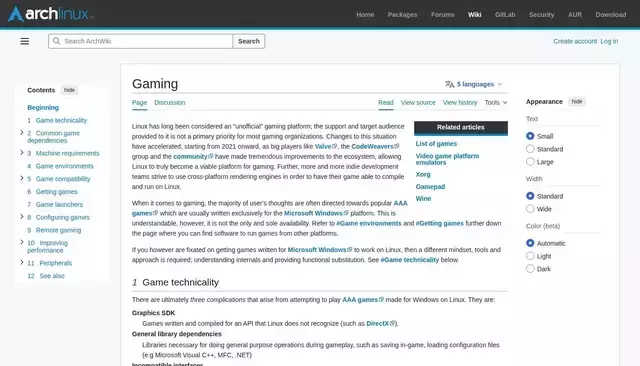Follow the #Getting games anchor link

pos(440,223)
